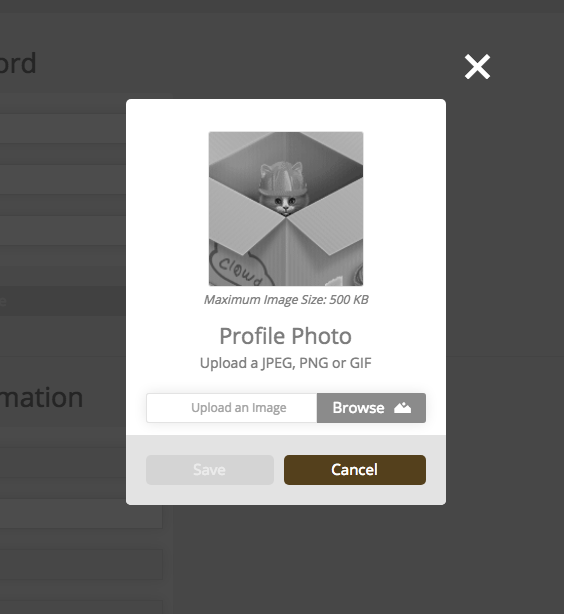The height and width of the screenshot is (614, 564).
Task: Click the Upload a JPEG, PNG or GIF text
Action: pos(286,363)
